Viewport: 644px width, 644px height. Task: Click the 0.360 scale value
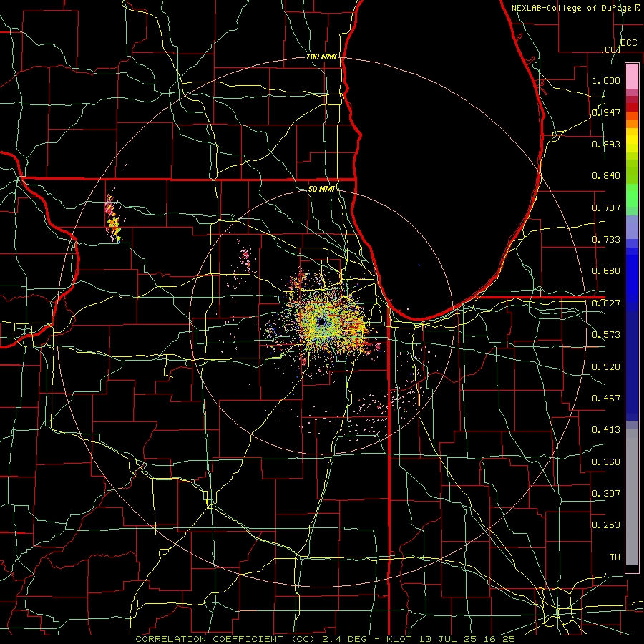606,462
